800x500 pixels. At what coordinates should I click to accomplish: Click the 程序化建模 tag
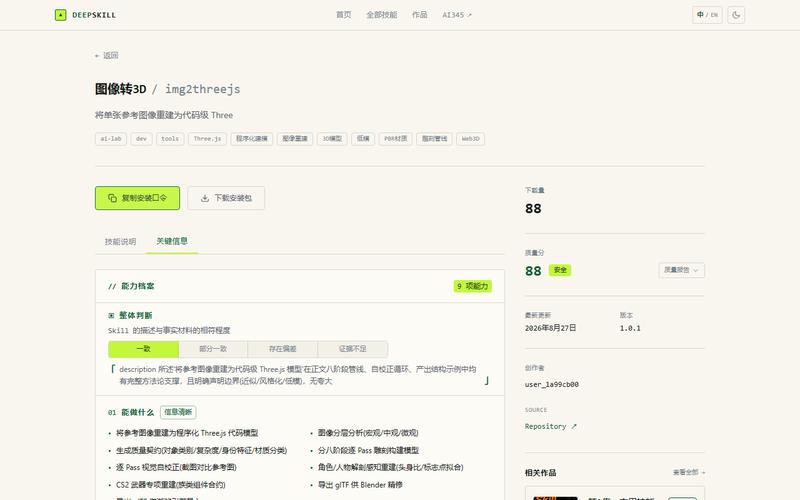click(x=252, y=139)
